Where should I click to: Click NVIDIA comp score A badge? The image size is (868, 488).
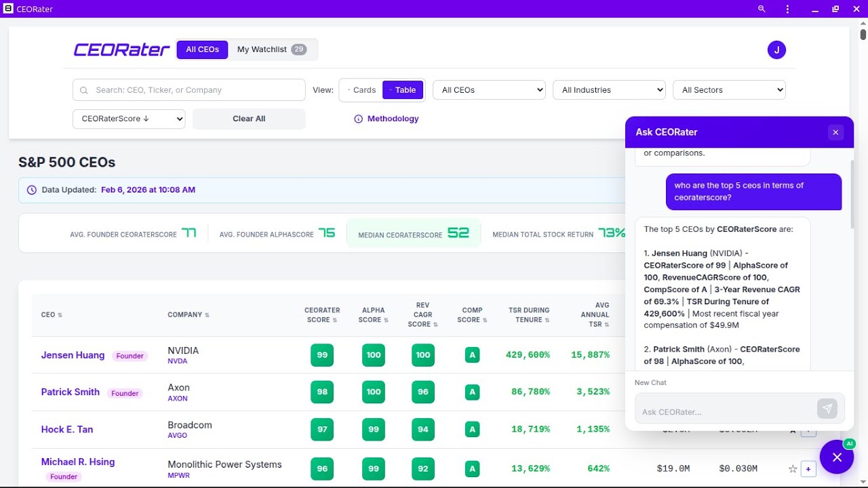click(473, 355)
